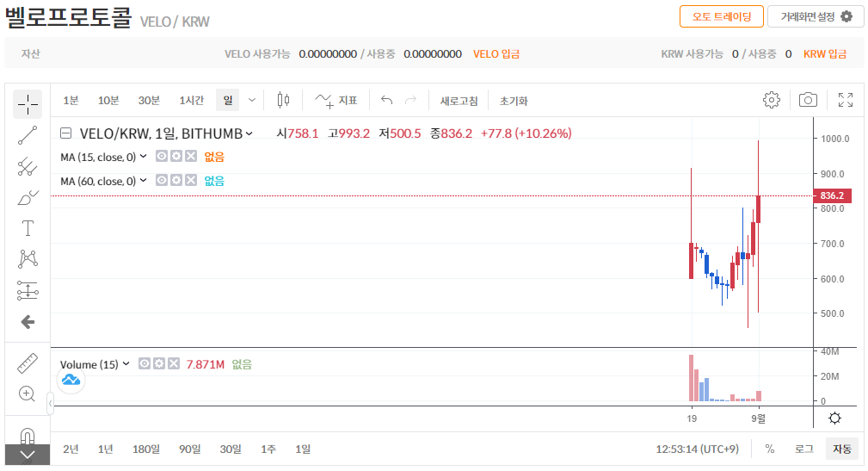
Task: Switch to 1시간 interval
Action: tap(192, 100)
